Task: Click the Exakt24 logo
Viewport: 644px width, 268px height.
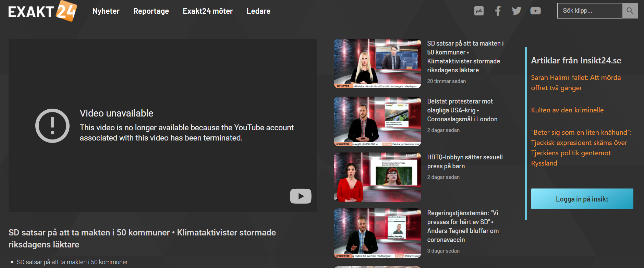Action: [x=42, y=11]
